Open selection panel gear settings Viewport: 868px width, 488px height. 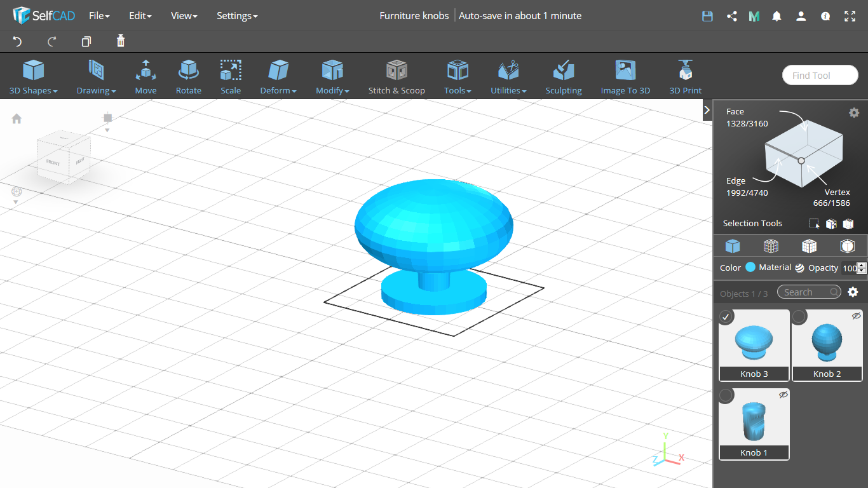click(854, 112)
